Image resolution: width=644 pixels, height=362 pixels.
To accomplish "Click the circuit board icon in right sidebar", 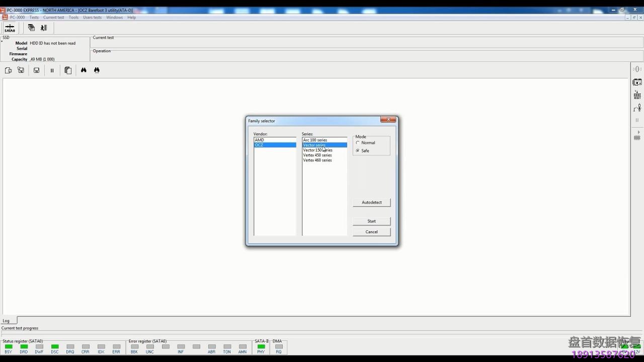I will [x=637, y=82].
